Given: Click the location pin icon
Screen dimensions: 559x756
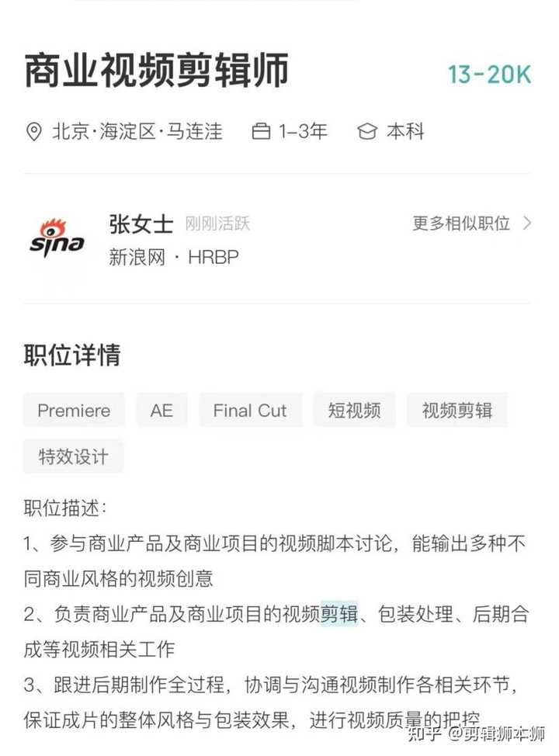Looking at the screenshot, I should coord(33,132).
